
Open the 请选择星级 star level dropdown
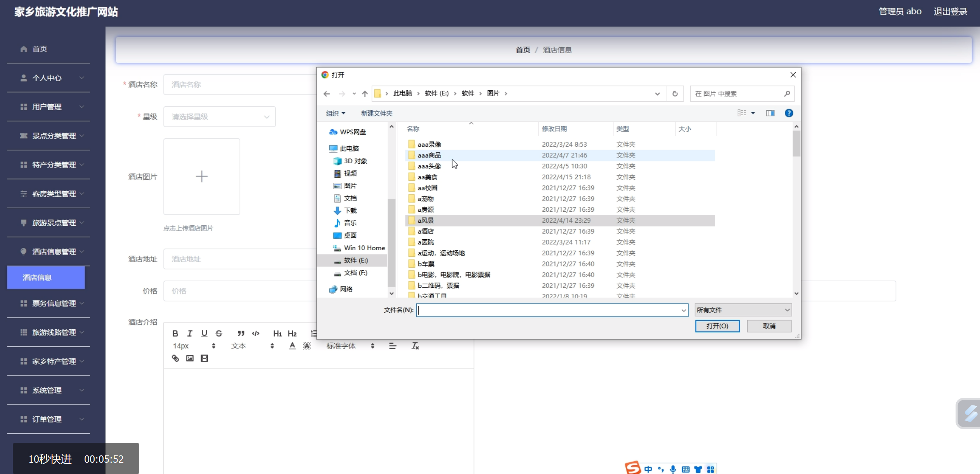coord(220,116)
